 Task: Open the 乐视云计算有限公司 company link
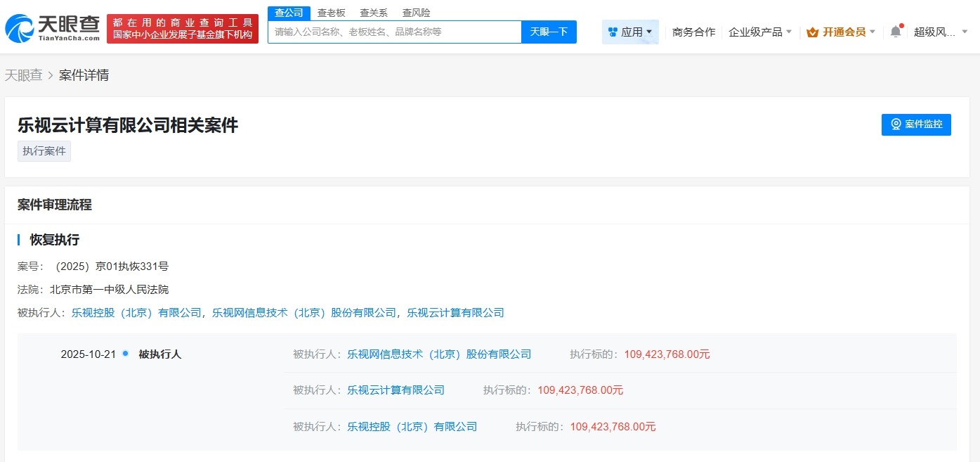[x=455, y=312]
